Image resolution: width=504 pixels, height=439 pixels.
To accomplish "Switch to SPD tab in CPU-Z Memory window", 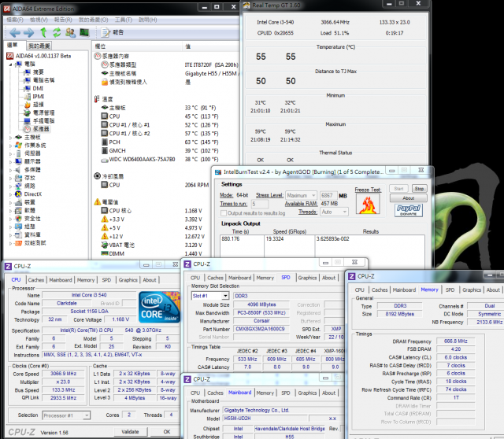I will 450,290.
